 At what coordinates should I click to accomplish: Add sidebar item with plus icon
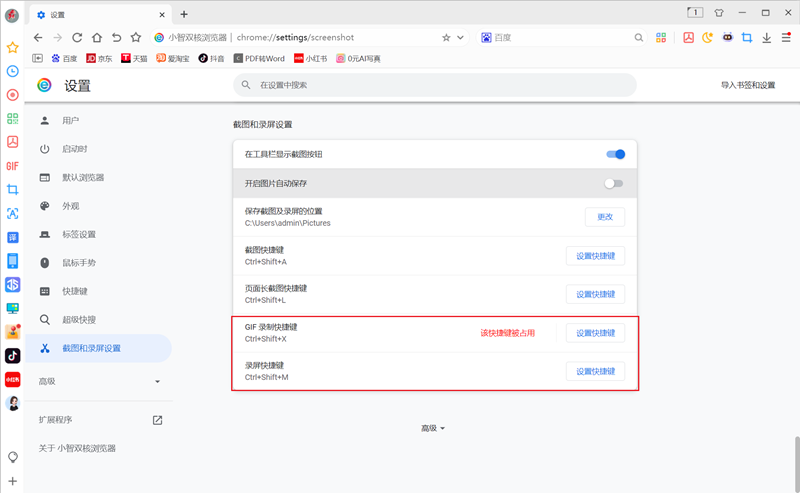tap(13, 481)
